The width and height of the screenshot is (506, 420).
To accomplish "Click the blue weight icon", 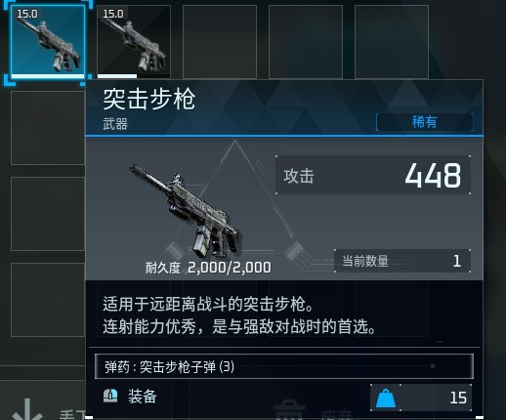I will point(386,399).
